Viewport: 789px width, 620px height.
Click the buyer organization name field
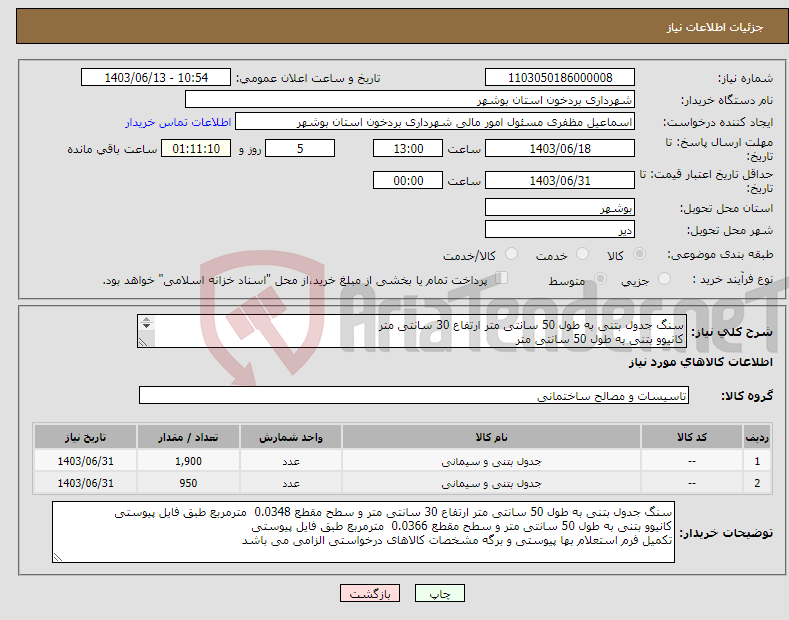410,100
